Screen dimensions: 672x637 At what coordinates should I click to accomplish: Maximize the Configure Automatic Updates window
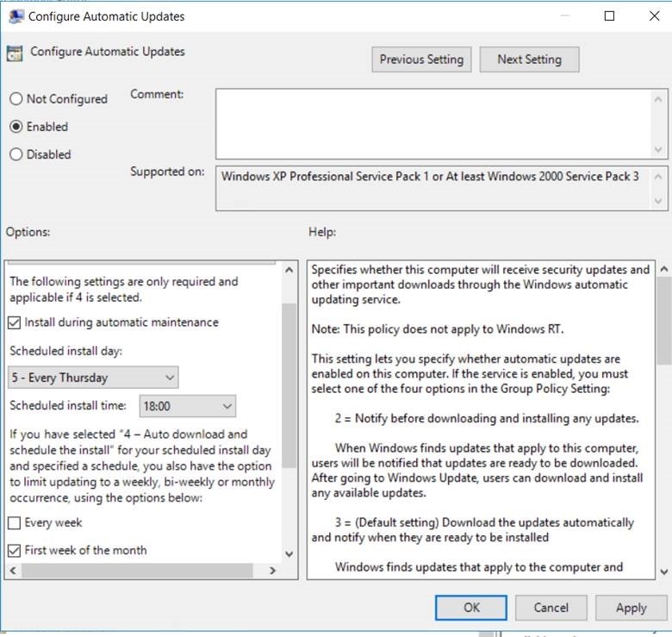(610, 16)
